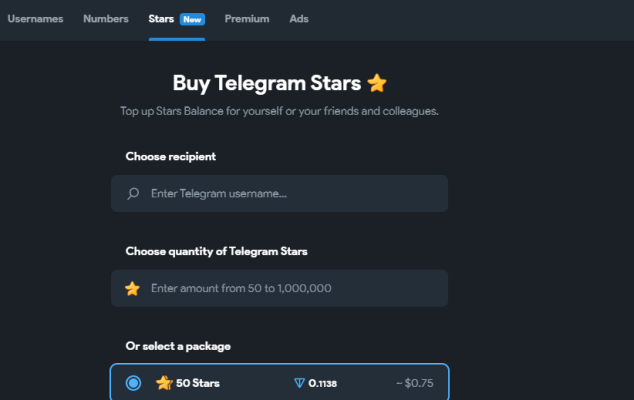This screenshot has width=634, height=400.
Task: Click the Or select a package label
Action: click(x=178, y=346)
